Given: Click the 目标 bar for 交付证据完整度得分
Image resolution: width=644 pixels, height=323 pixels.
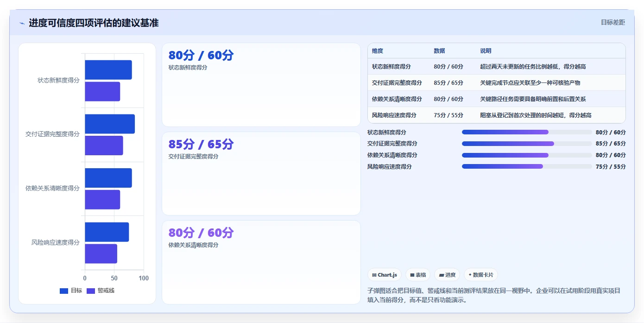Looking at the screenshot, I should point(110,124).
